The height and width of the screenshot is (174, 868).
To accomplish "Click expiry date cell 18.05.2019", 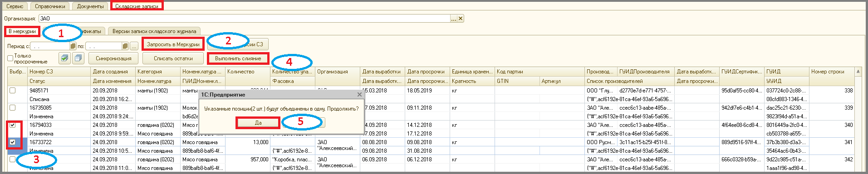I will pyautogui.click(x=428, y=91).
